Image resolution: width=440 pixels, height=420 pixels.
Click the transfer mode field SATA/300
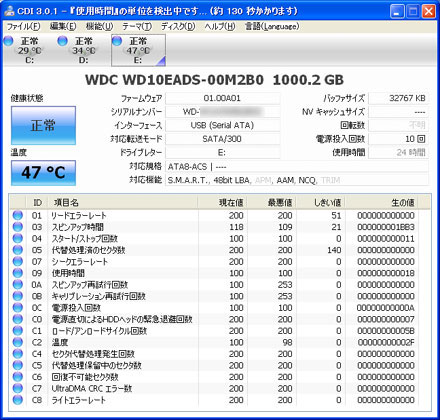pos(222,139)
